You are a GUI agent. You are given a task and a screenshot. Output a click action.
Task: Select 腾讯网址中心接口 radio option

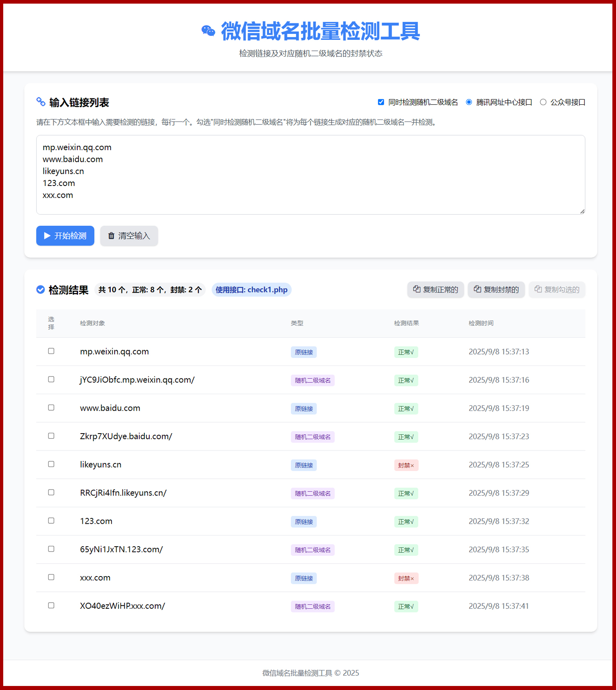tap(469, 102)
